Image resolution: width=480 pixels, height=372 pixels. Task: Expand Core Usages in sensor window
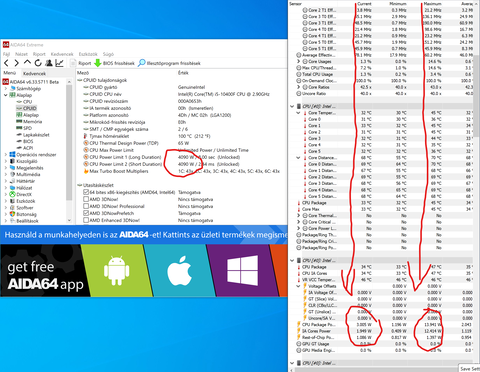pos(299,62)
